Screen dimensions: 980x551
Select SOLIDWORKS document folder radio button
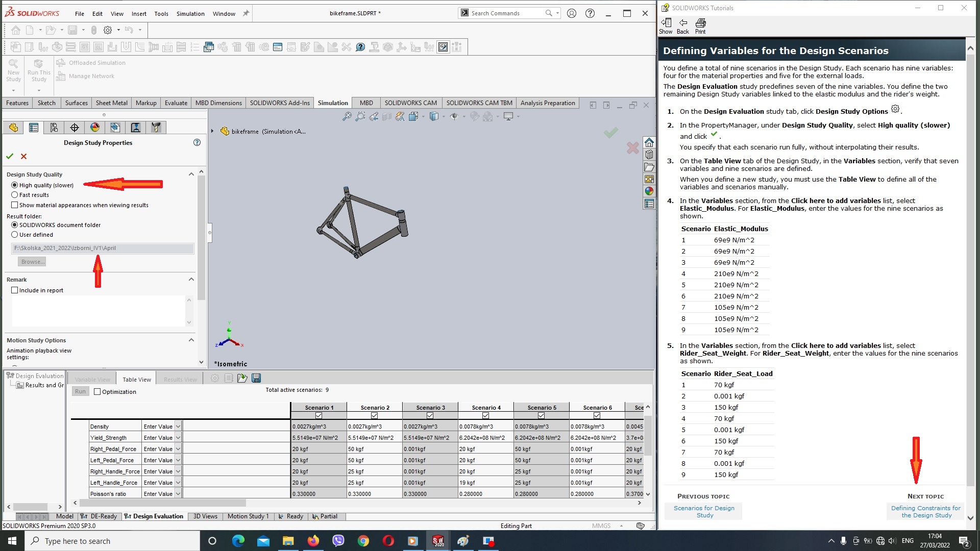[14, 225]
